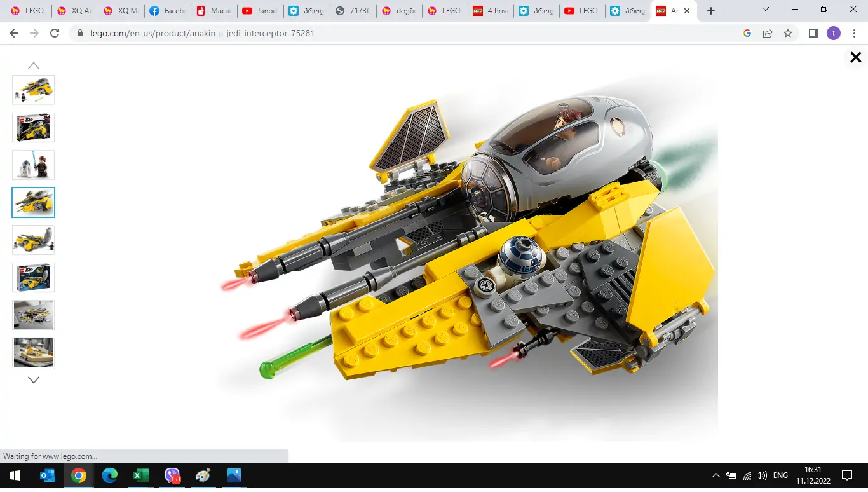Bookmark this page with the star icon

point(788,33)
